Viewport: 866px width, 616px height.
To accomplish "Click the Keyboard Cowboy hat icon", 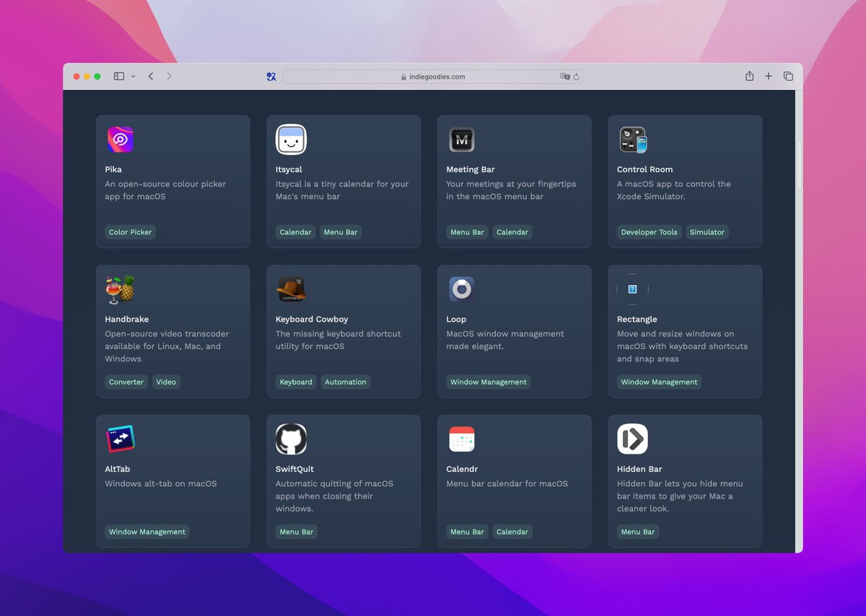I will point(291,289).
